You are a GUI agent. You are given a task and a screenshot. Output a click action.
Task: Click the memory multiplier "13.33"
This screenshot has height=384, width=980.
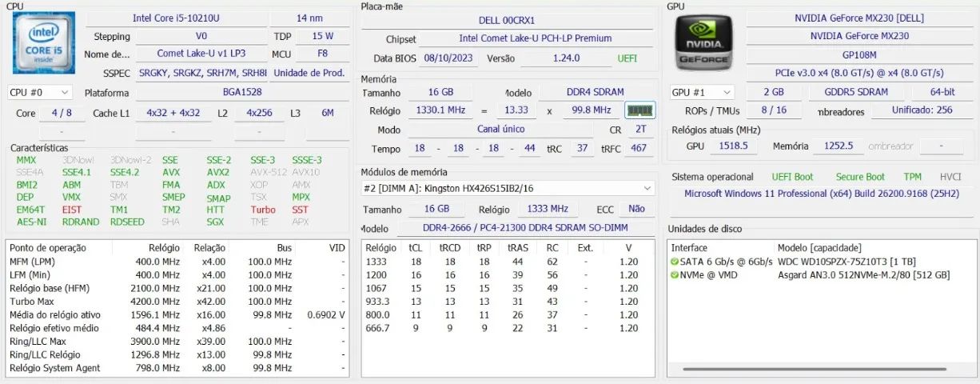click(x=516, y=110)
